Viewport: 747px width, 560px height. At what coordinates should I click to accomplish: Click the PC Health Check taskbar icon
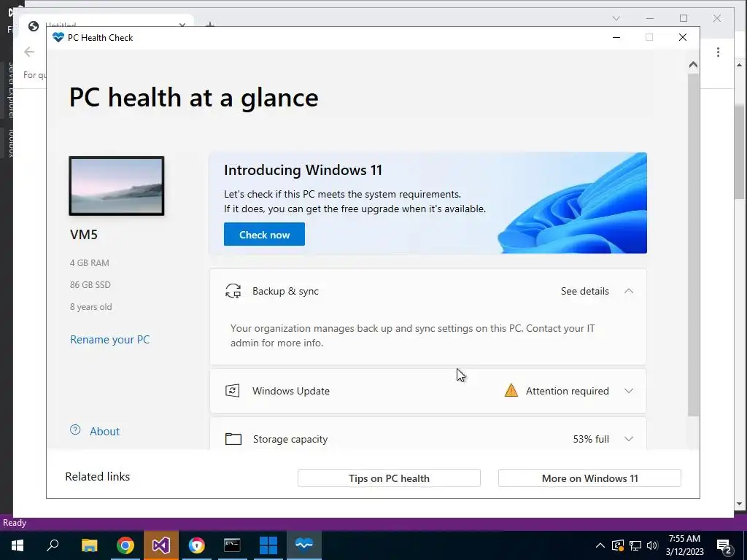[304, 545]
